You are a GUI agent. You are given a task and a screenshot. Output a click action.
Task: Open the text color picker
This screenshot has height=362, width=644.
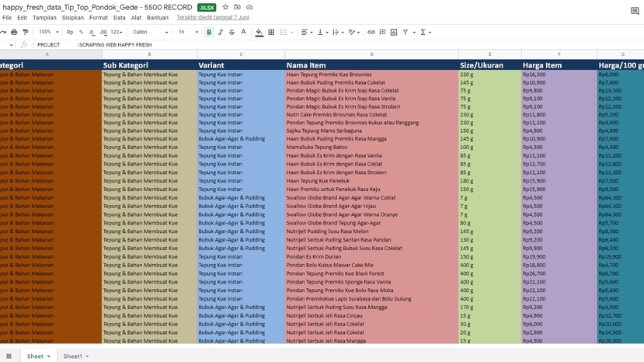pos(244,32)
